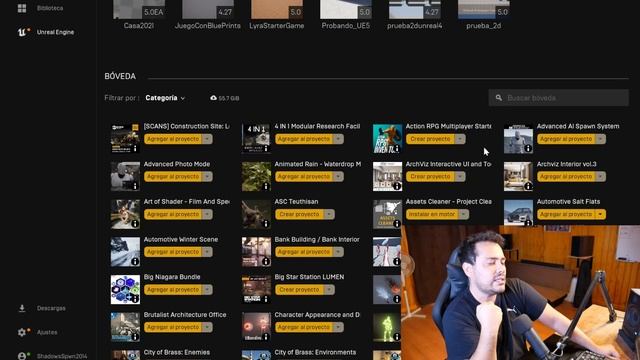Viewport: 640px width, 360px height.
Task: Show info for Assets Cleaner thumbnail
Action: click(x=397, y=223)
